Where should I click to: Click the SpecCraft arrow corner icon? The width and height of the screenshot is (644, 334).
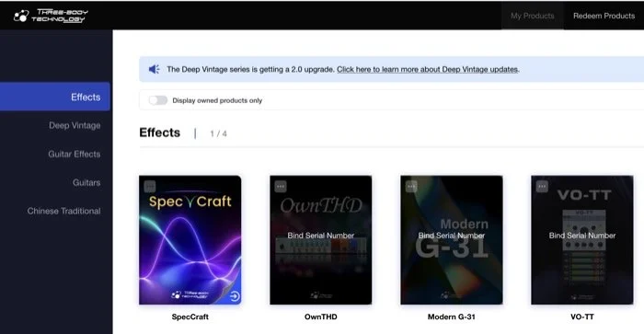[235, 295]
